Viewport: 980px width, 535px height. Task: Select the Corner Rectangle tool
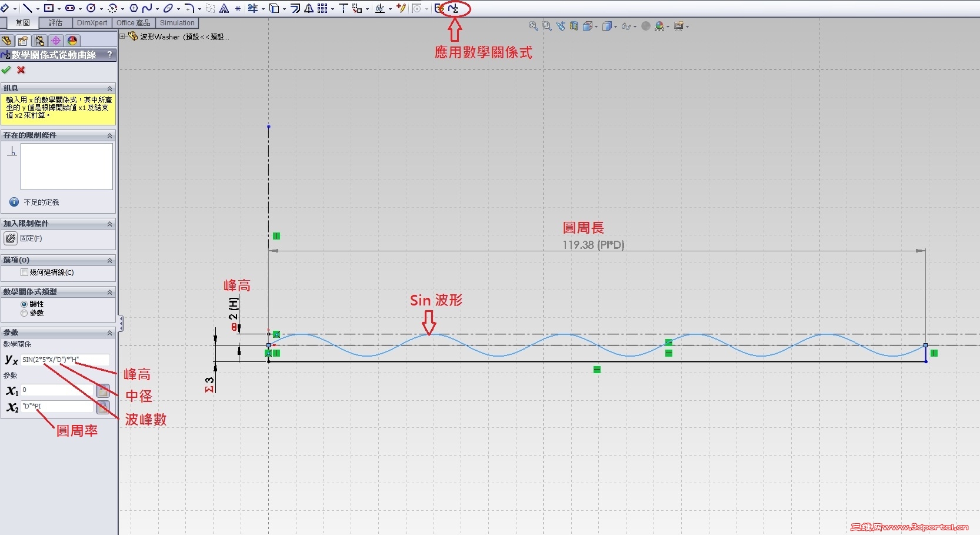[49, 8]
